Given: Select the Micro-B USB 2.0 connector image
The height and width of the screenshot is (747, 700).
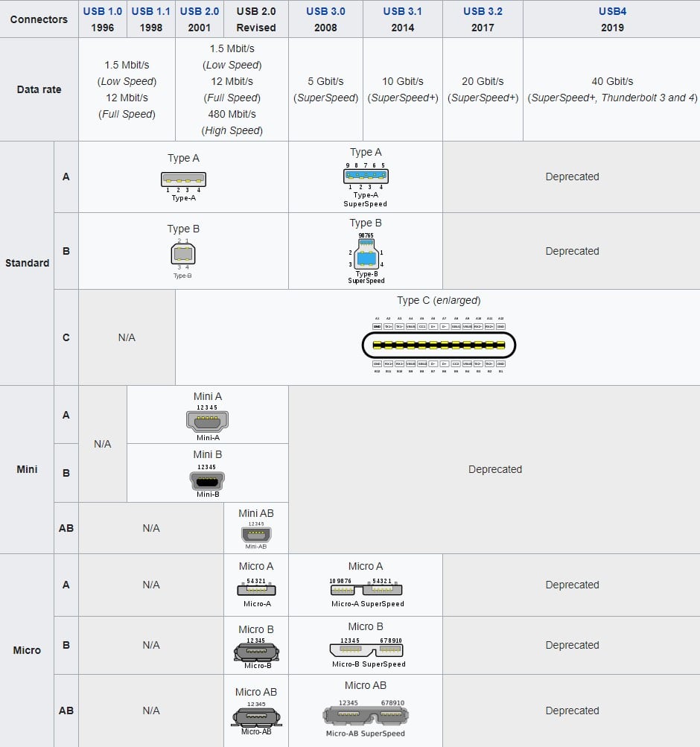Looking at the screenshot, I should [x=256, y=652].
